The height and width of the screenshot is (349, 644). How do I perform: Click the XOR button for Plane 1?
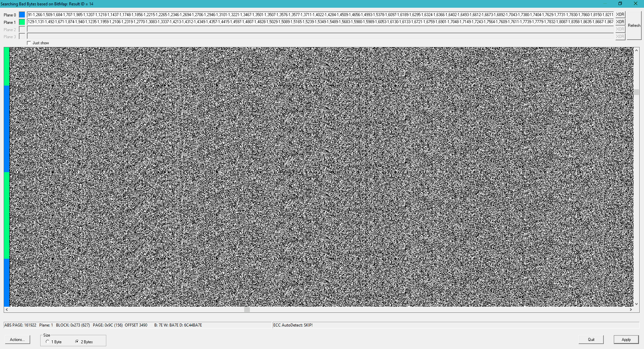pyautogui.click(x=620, y=22)
